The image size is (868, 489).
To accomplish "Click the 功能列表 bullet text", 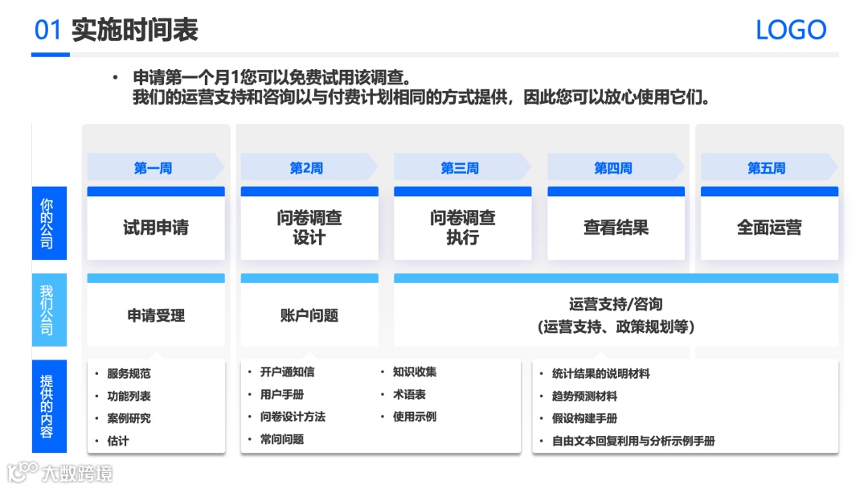I will point(129,396).
